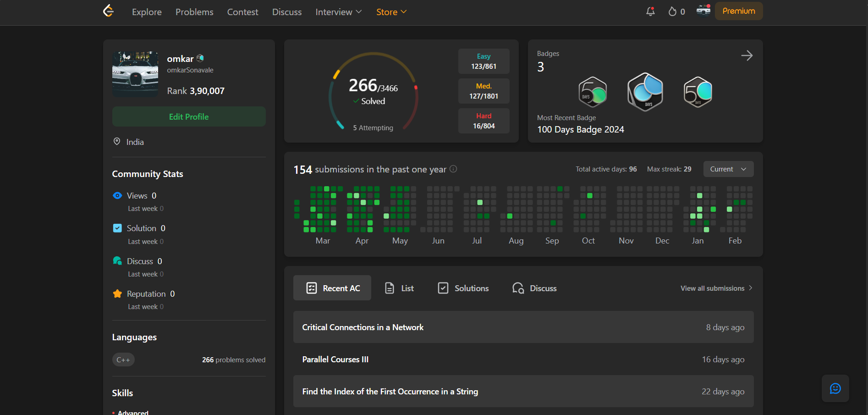Switch to the Discuss tab label

[543, 288]
